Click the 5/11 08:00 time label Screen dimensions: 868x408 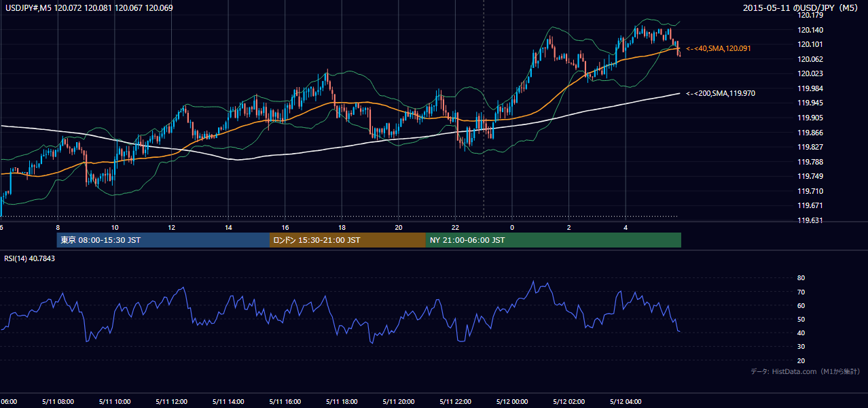pyautogui.click(x=57, y=401)
